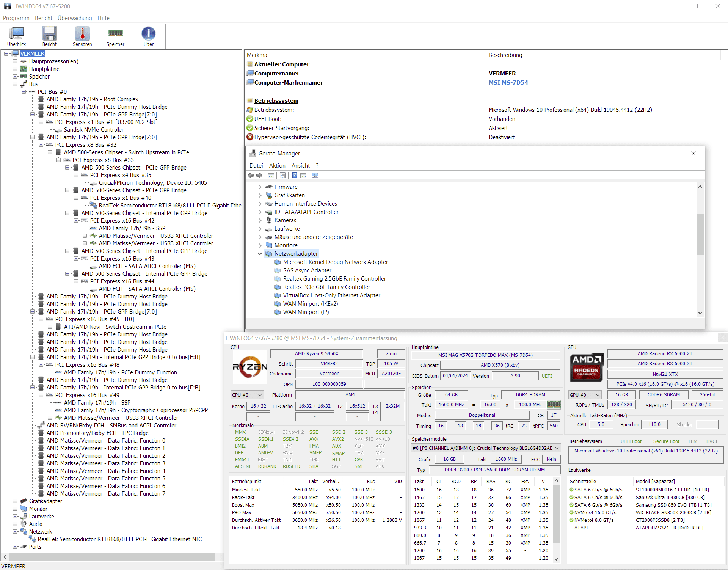Screen dimensions: 728x570
Task: Expand the Hauptprozessor(en) tree node
Action: [x=15, y=61]
